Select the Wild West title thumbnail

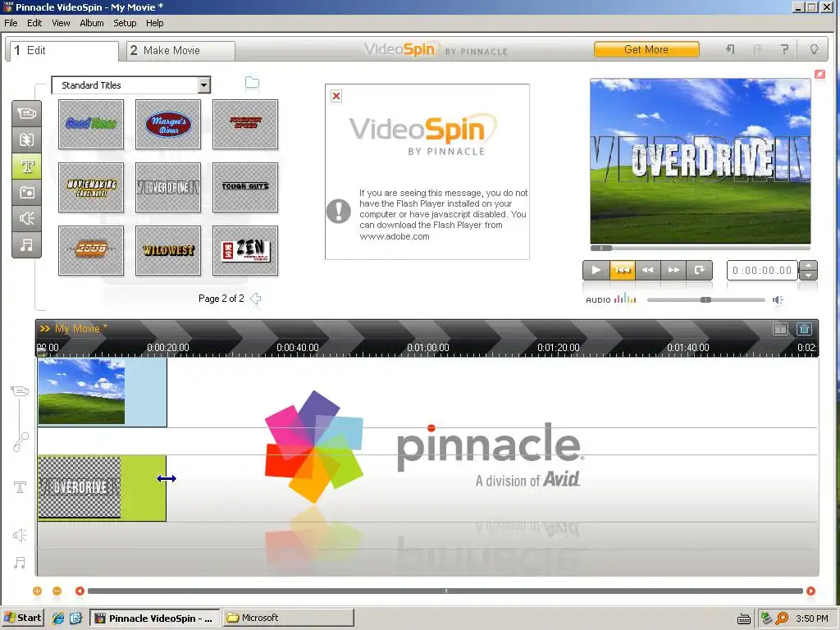pyautogui.click(x=168, y=250)
